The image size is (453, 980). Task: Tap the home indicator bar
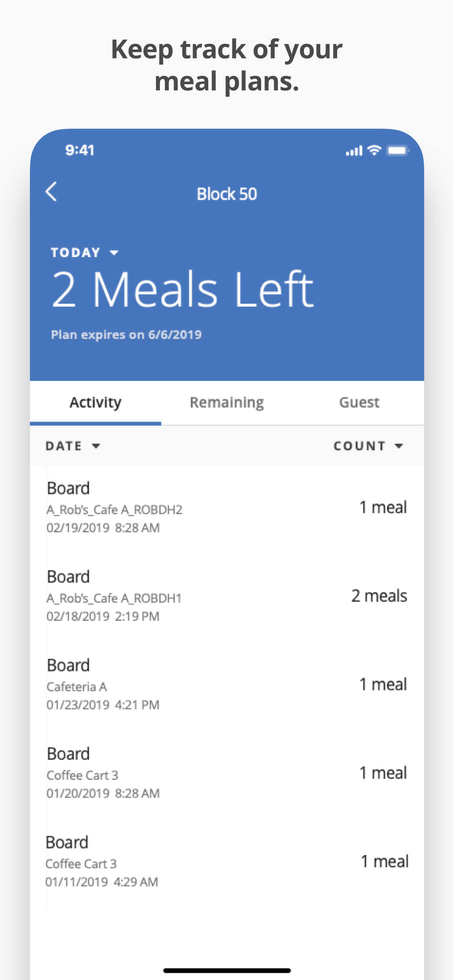pos(227,971)
